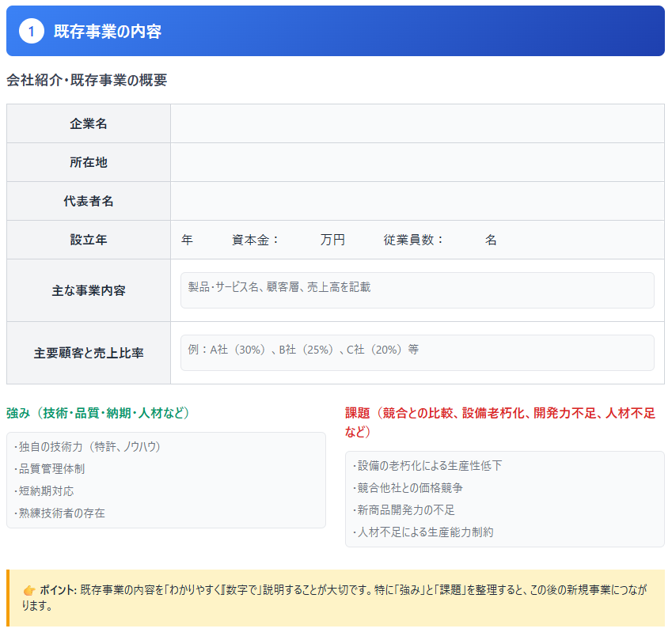Focus the 主要顧客と売上比率 text box

[x=417, y=353]
